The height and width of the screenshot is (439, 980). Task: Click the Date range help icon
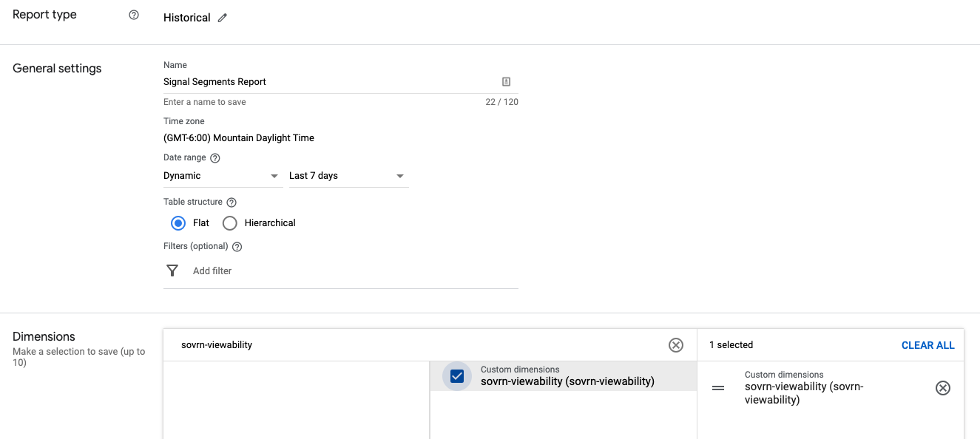[214, 157]
